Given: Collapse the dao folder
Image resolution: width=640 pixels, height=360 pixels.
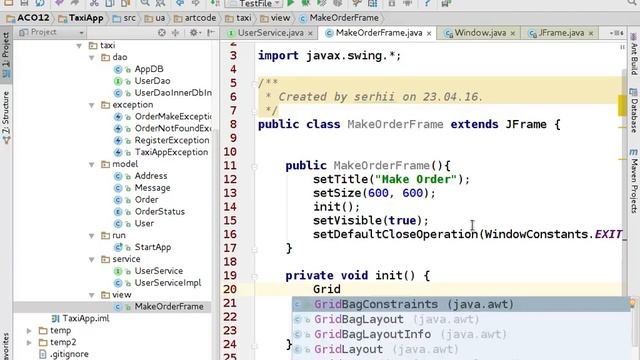Looking at the screenshot, I should click(92, 58).
